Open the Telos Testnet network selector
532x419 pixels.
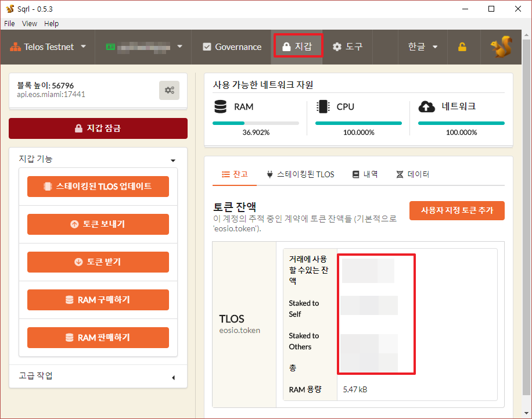tap(48, 47)
